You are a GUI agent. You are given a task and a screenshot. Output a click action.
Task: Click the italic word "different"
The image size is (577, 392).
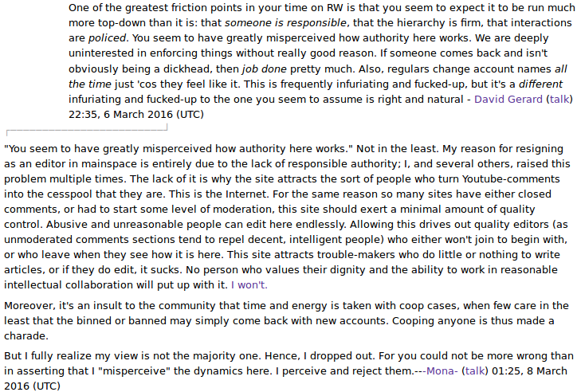pyautogui.click(x=540, y=84)
